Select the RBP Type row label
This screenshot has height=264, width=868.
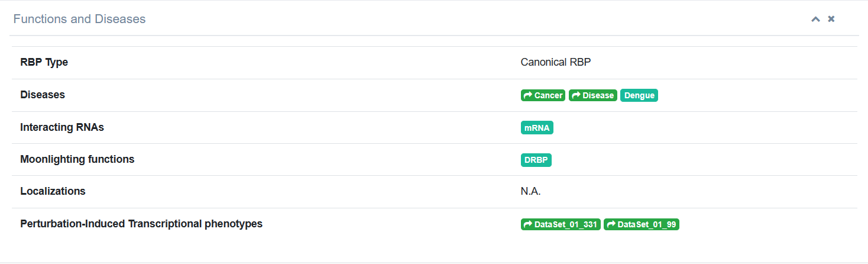(44, 62)
